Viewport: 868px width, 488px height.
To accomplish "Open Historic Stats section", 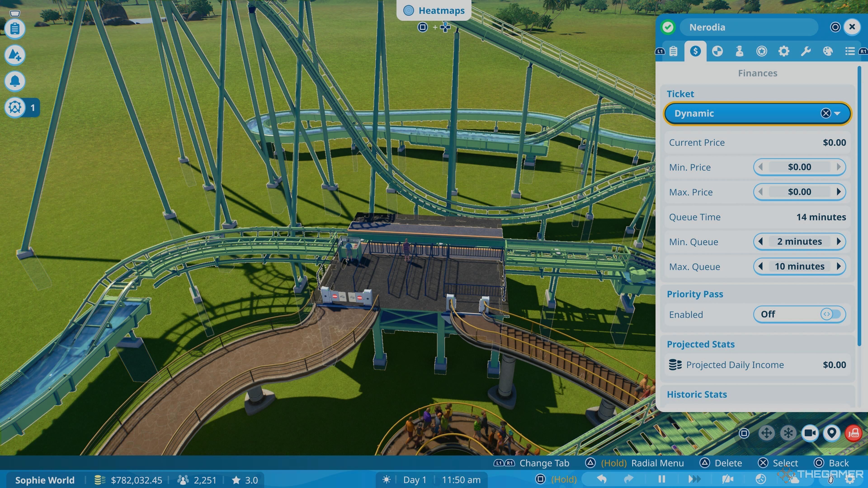I will pyautogui.click(x=696, y=394).
